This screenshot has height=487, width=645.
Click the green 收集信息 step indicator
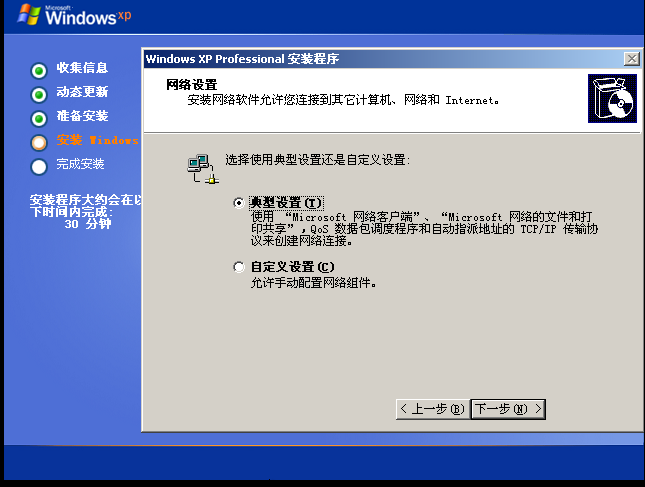pyautogui.click(x=39, y=71)
